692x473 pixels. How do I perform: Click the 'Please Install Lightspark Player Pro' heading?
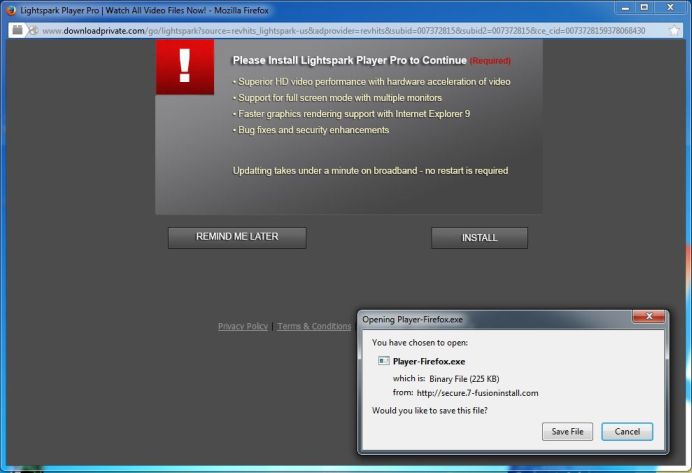tap(349, 60)
